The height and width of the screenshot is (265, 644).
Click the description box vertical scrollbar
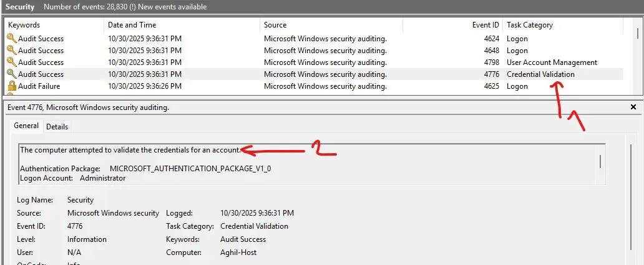click(x=600, y=162)
